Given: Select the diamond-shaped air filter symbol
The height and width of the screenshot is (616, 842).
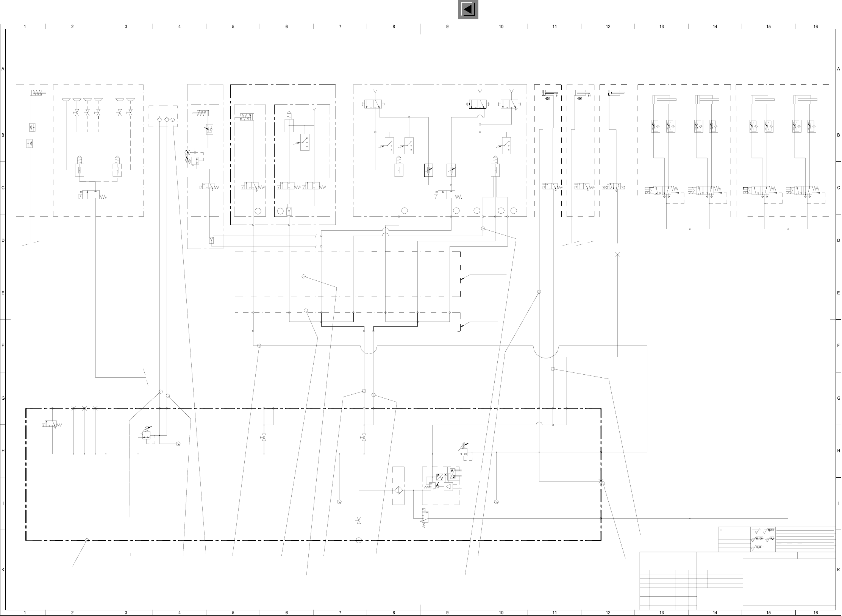Looking at the screenshot, I should click(398, 491).
